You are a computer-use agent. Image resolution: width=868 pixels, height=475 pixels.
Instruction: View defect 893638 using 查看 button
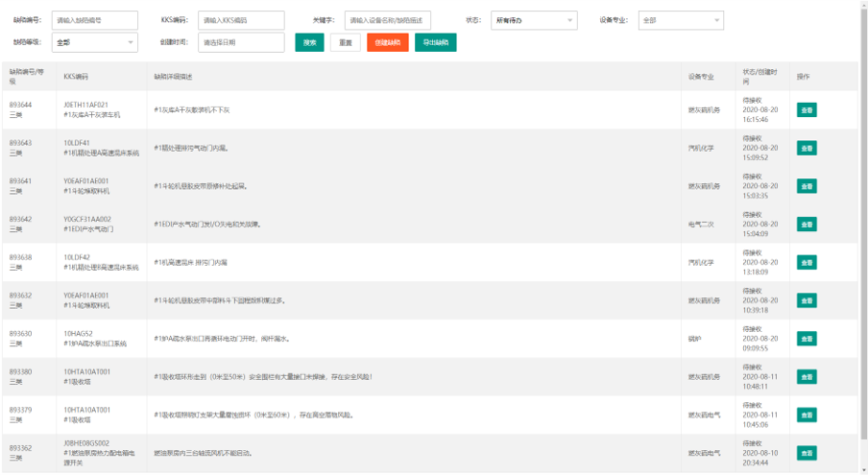(807, 262)
